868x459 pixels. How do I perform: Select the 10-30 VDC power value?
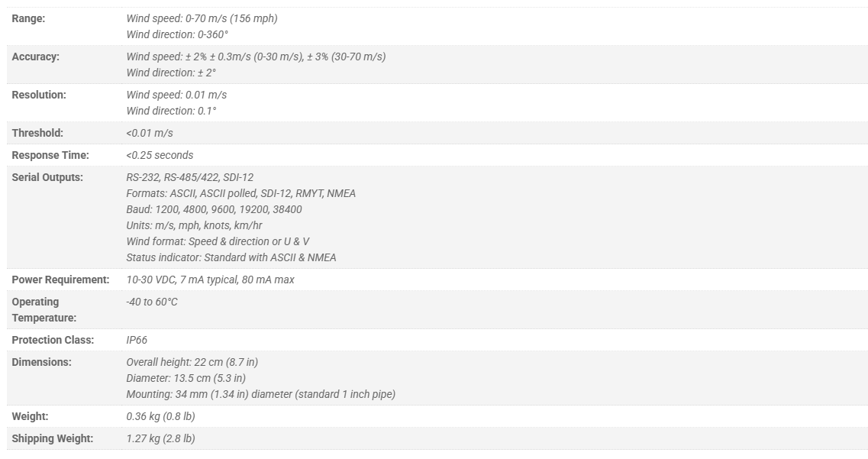(x=211, y=280)
